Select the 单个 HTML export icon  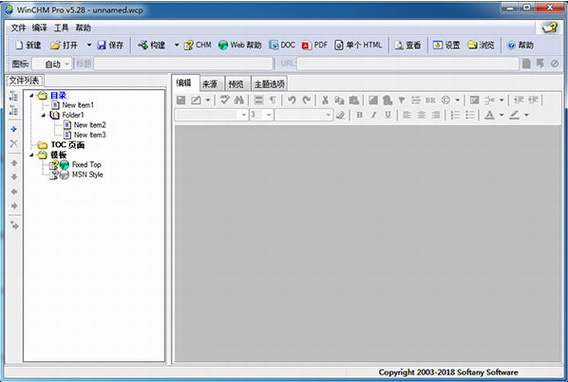338,45
